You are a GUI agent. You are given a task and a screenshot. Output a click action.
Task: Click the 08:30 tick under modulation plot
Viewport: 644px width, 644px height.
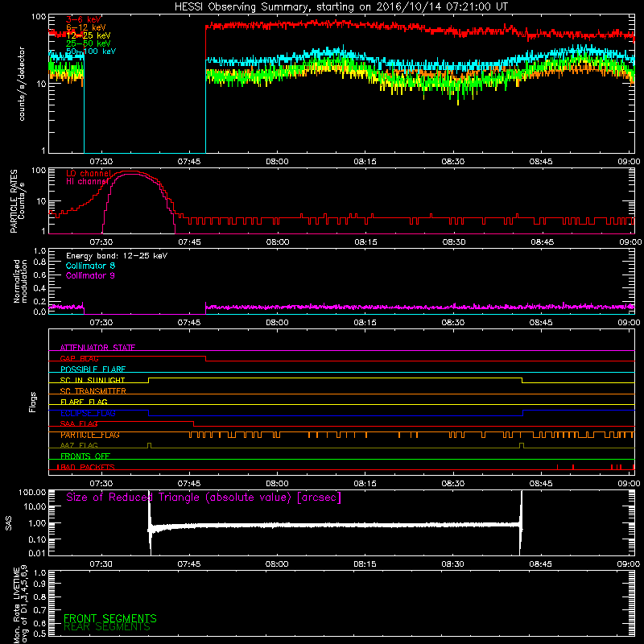tap(453, 323)
